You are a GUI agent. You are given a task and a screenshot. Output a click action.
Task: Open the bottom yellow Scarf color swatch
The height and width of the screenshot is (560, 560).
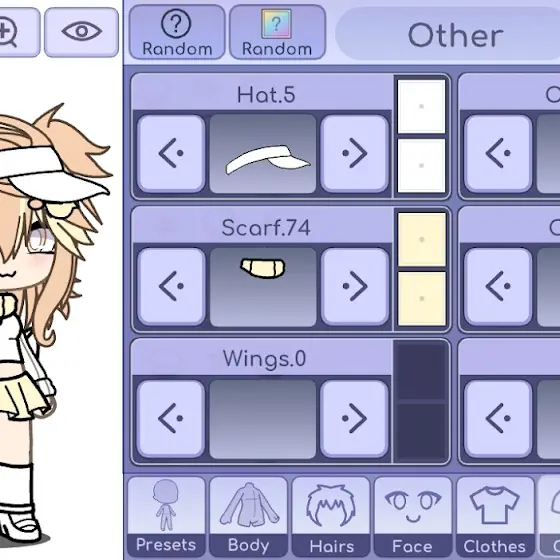421,299
